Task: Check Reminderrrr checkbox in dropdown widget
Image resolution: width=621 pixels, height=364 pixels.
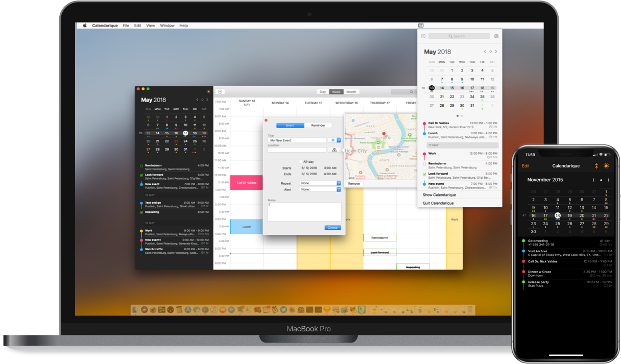Action: [x=424, y=164]
